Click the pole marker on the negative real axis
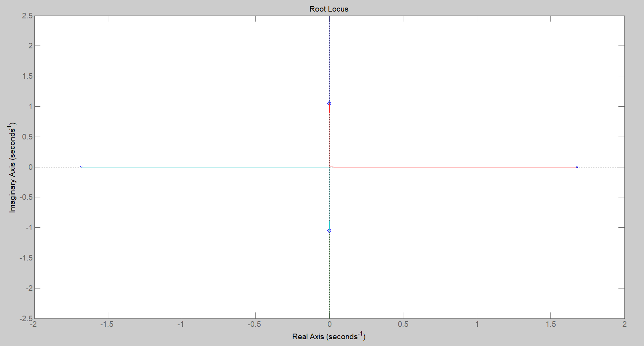 [x=81, y=167]
